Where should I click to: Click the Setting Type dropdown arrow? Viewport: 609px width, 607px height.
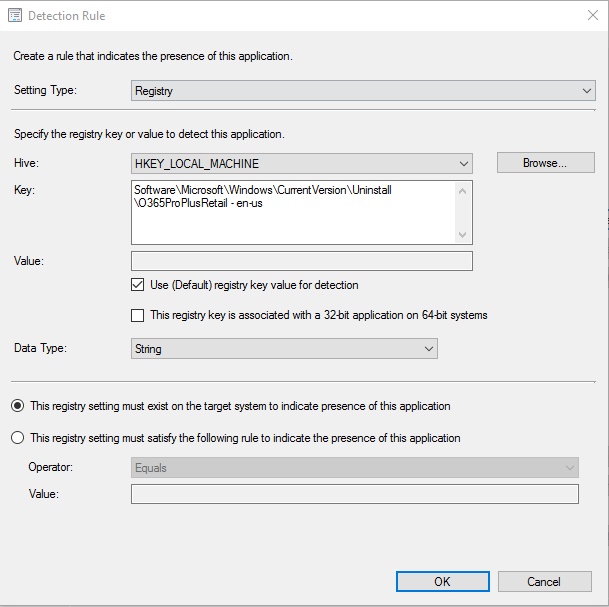point(587,91)
